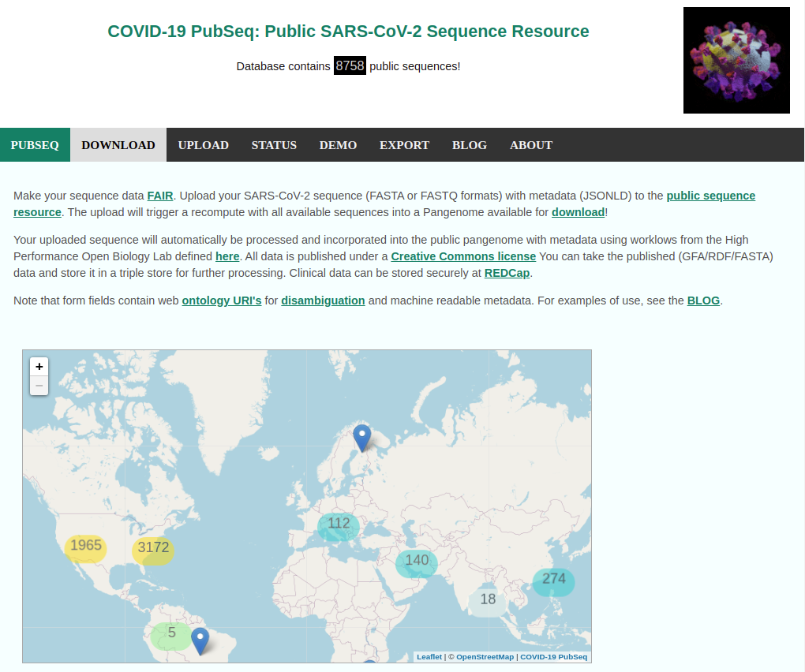
Task: Click the map zoom out minus button
Action: pyautogui.click(x=39, y=386)
